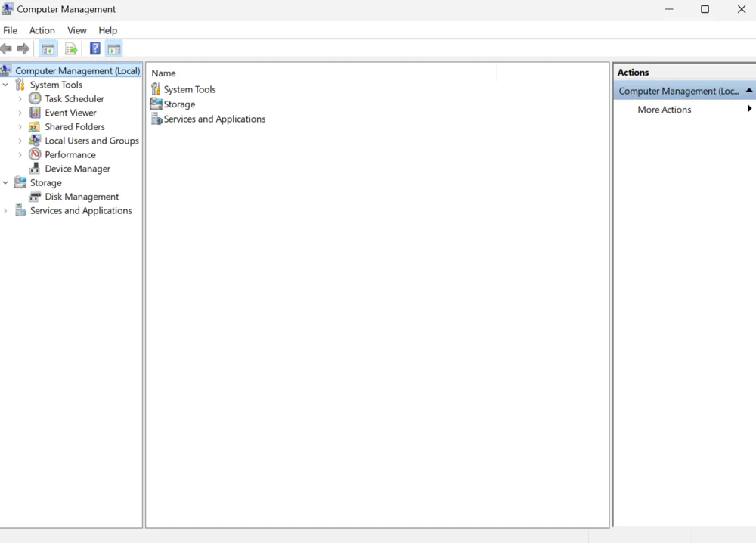
Task: Select Device Manager label in the tree
Action: (x=78, y=169)
